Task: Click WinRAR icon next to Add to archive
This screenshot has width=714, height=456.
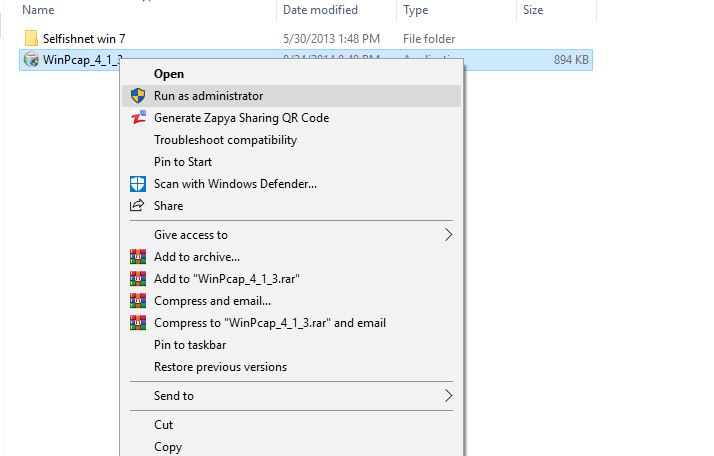Action: [x=138, y=257]
